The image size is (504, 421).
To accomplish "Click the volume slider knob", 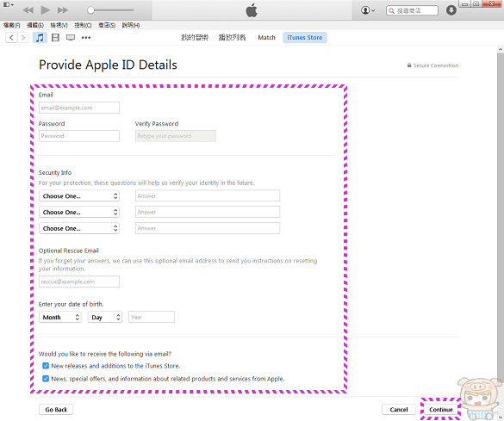I will [91, 10].
